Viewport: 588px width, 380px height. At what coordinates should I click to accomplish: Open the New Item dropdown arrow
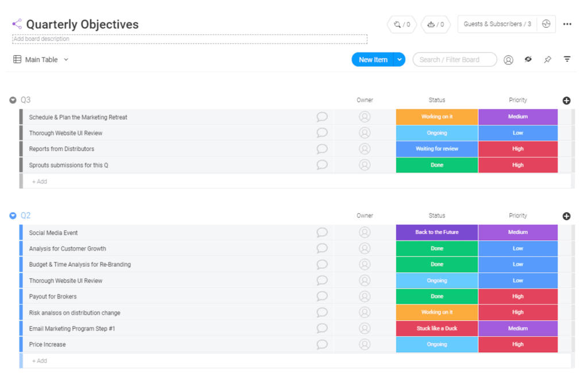click(x=400, y=59)
